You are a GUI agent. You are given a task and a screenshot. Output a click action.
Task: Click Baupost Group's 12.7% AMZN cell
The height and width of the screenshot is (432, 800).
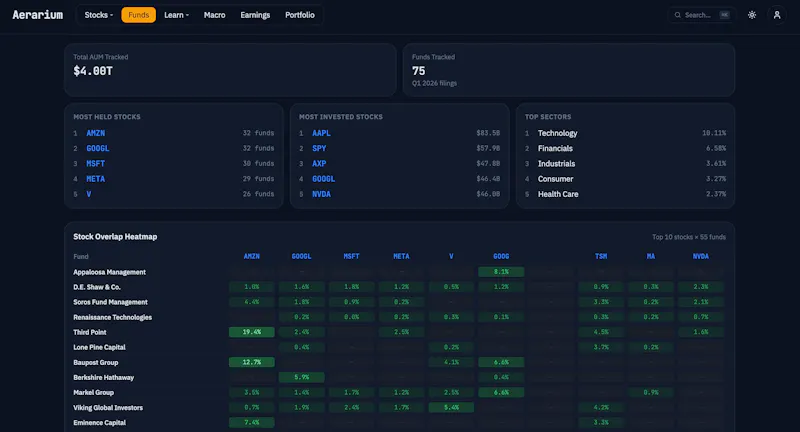pos(252,362)
